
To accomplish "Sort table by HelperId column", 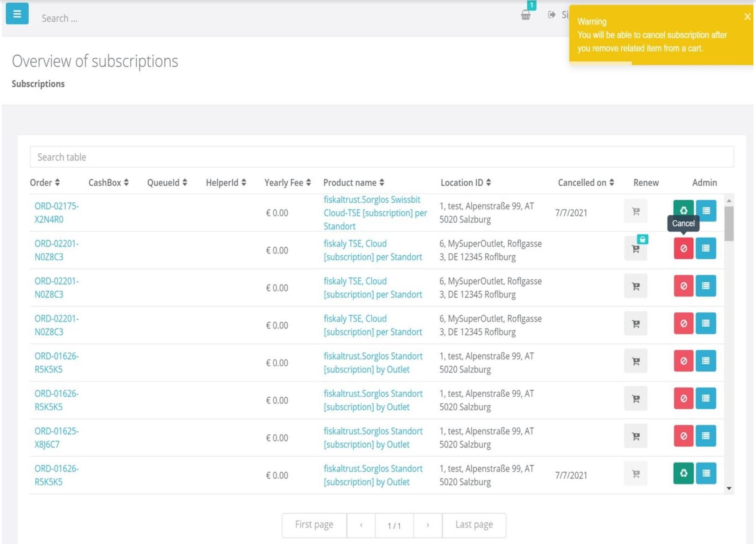I will tap(226, 183).
